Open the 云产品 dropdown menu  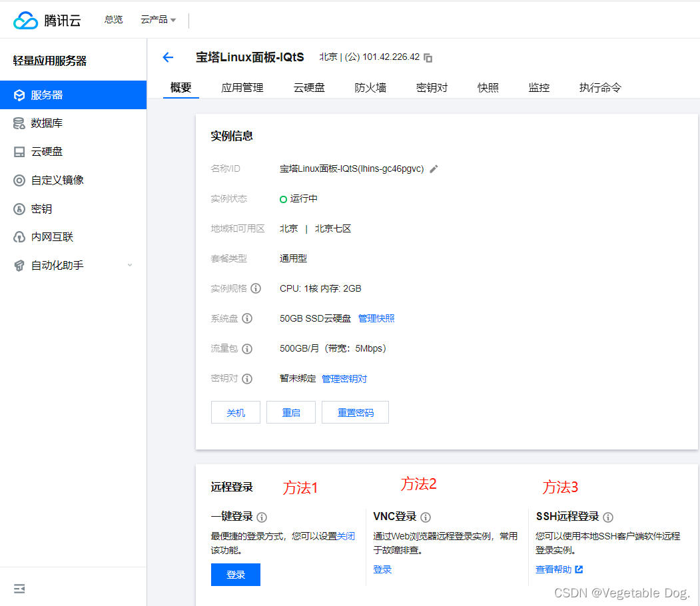(159, 19)
